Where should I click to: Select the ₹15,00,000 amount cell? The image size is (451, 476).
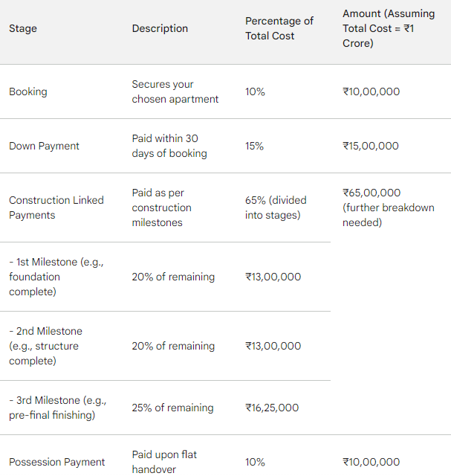click(x=371, y=146)
